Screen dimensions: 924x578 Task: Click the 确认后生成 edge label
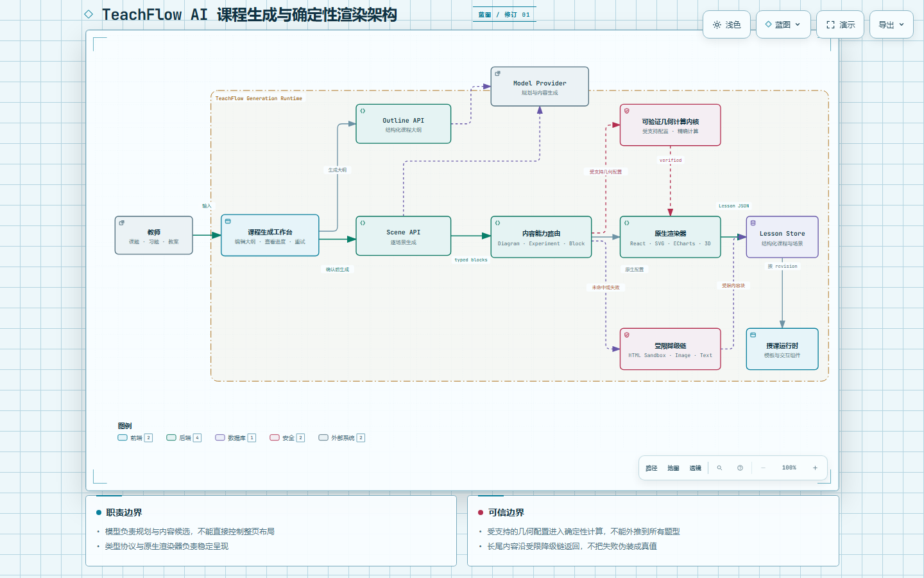coord(338,270)
